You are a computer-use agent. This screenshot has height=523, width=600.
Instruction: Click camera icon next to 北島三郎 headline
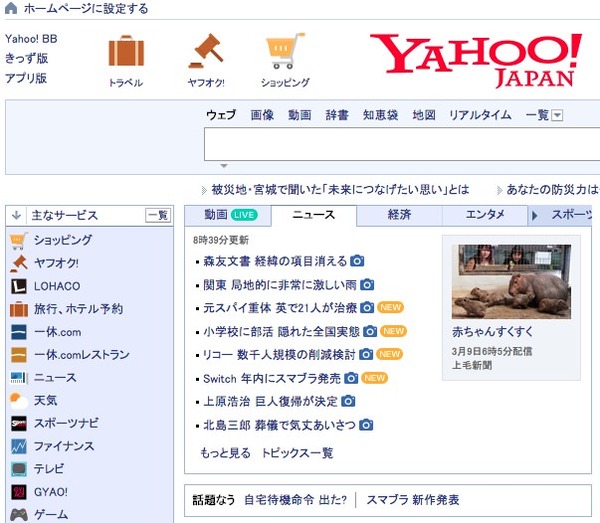[366, 425]
